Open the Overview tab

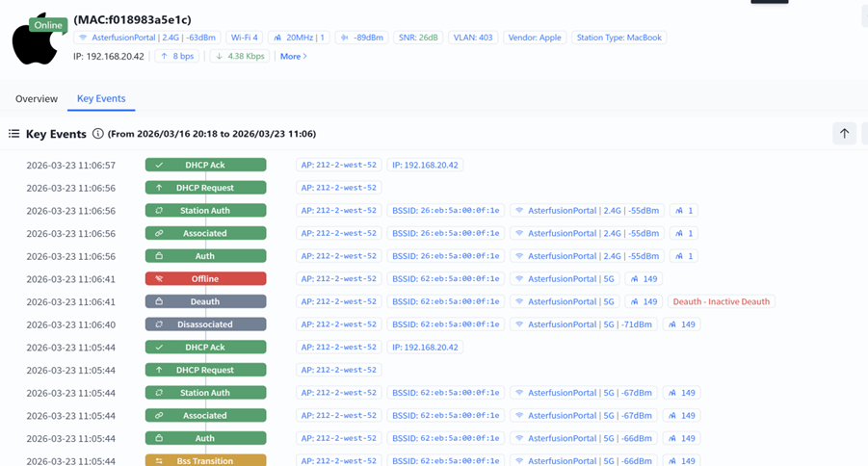(37, 98)
